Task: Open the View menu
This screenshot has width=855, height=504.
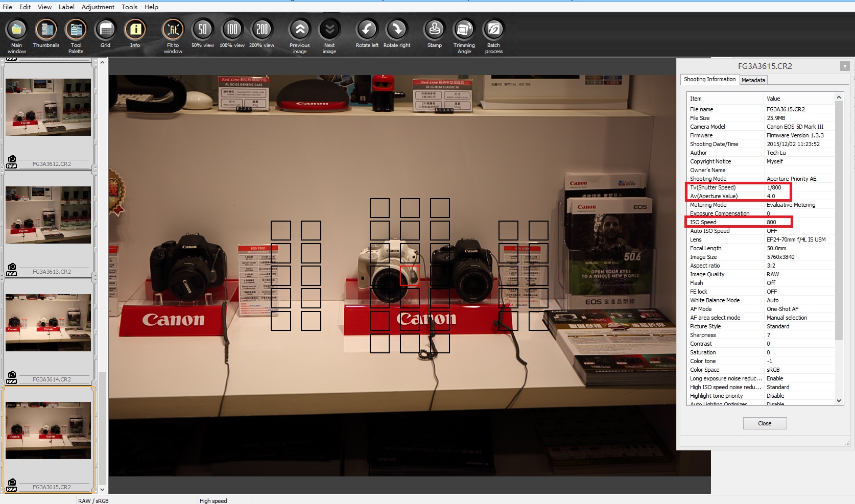Action: click(44, 7)
